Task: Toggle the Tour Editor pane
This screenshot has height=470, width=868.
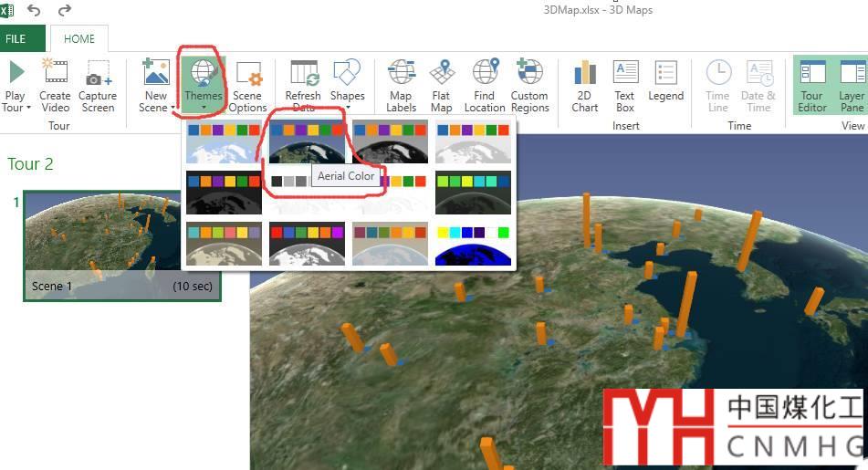Action: 811,85
